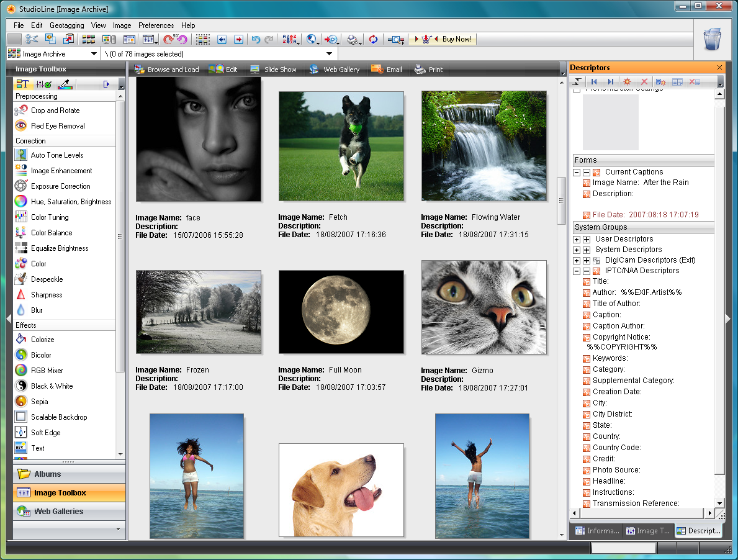738x560 pixels.
Task: Click the red-blue Refresh icon
Action: point(373,39)
